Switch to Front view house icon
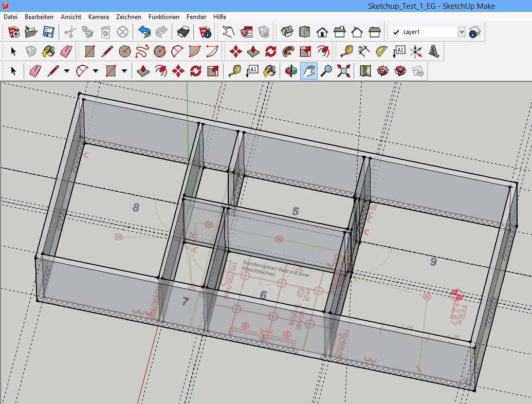Viewport: 532px width, 404px height. click(322, 32)
